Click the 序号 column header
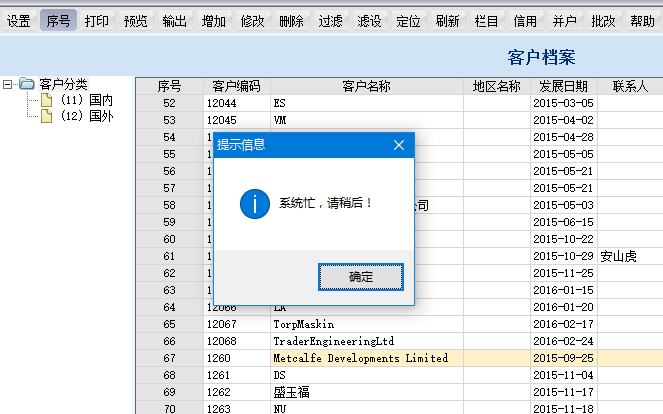Image resolution: width=663 pixels, height=414 pixels. pos(170,86)
